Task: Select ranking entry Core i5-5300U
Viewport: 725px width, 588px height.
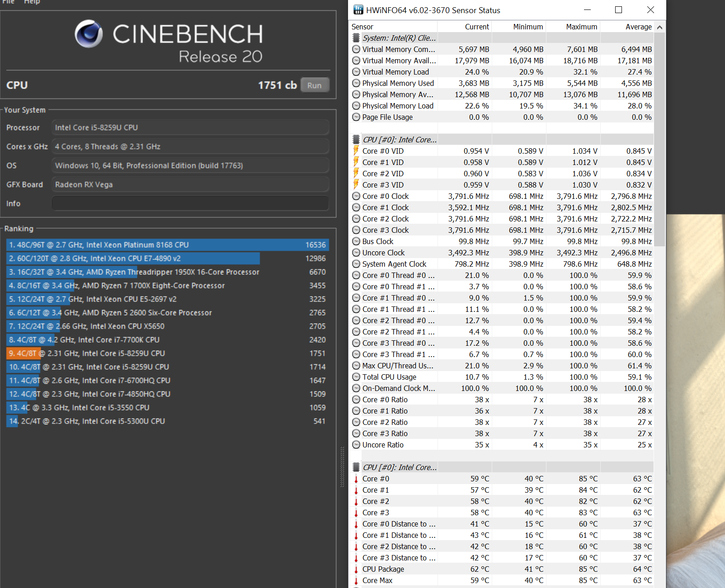Action: click(167, 421)
